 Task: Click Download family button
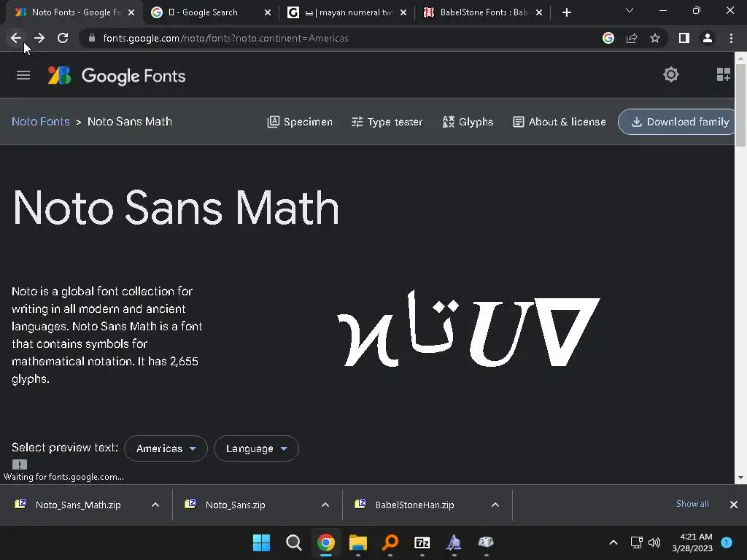(x=678, y=122)
